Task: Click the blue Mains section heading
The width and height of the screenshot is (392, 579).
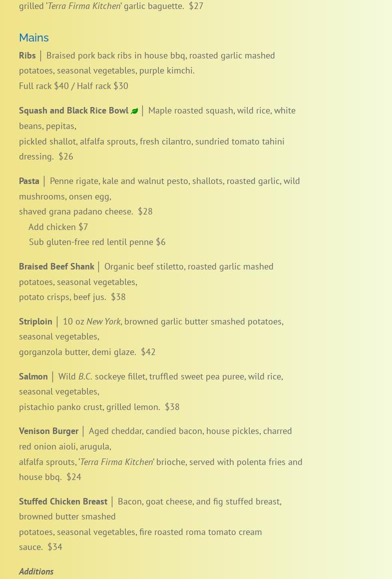Action: tap(34, 37)
